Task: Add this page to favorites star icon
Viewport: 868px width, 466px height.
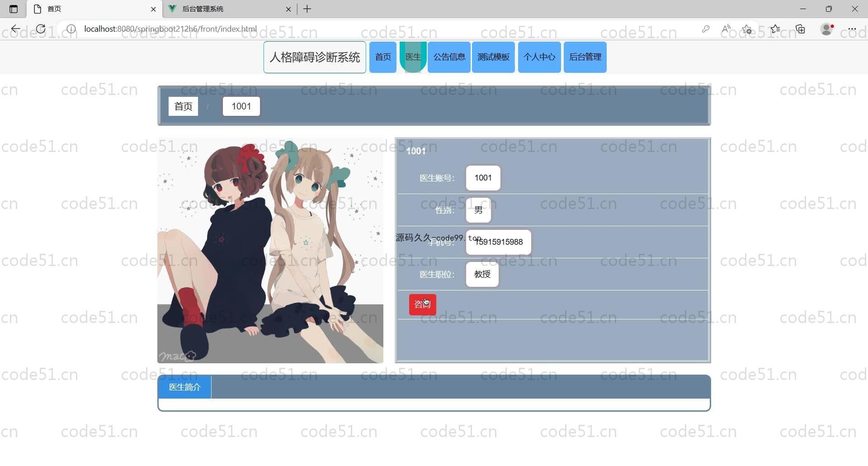Action: 747,29
